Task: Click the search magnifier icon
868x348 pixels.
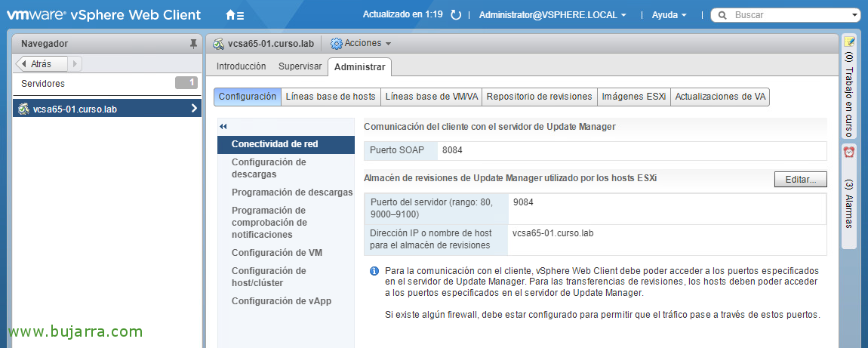Action: [722, 16]
